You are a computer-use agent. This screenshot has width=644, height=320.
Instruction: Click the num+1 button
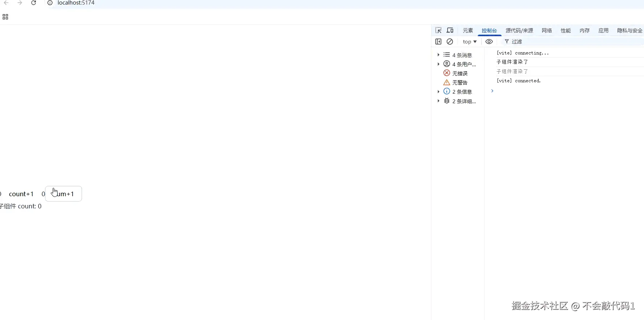click(x=63, y=194)
